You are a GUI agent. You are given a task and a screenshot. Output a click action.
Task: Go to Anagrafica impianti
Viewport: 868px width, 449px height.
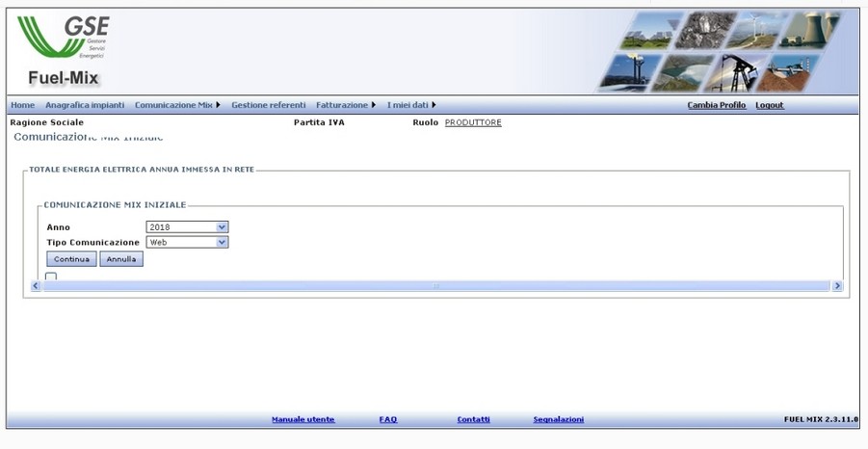pyautogui.click(x=85, y=105)
